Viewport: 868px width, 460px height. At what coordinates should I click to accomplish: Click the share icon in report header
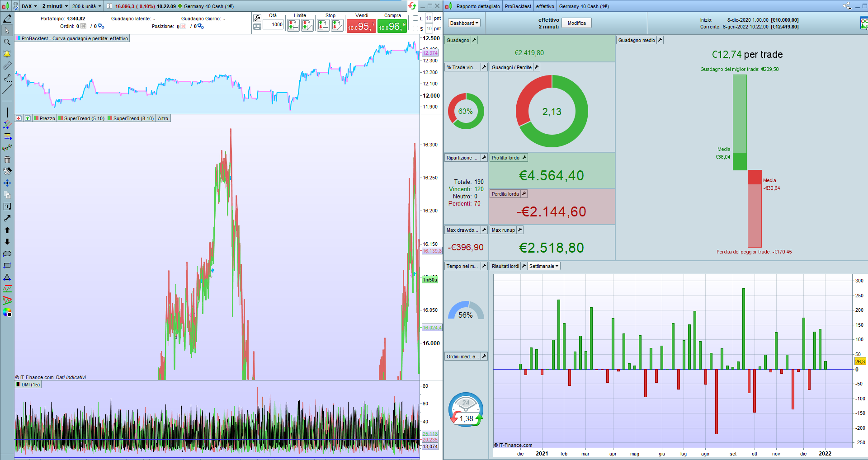coord(847,6)
